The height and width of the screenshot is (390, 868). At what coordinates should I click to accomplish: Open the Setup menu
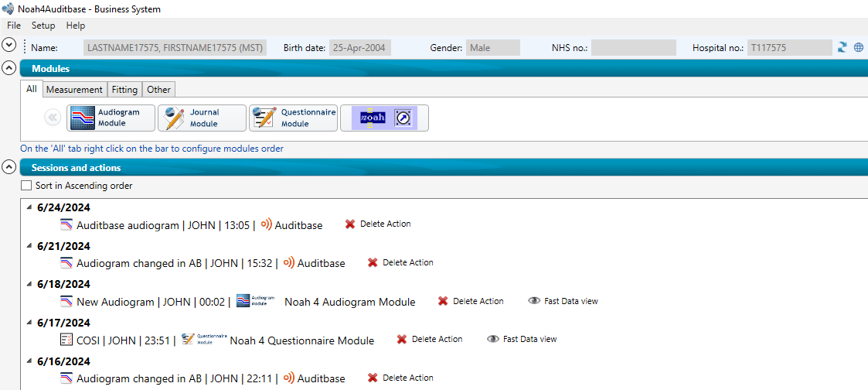43,26
